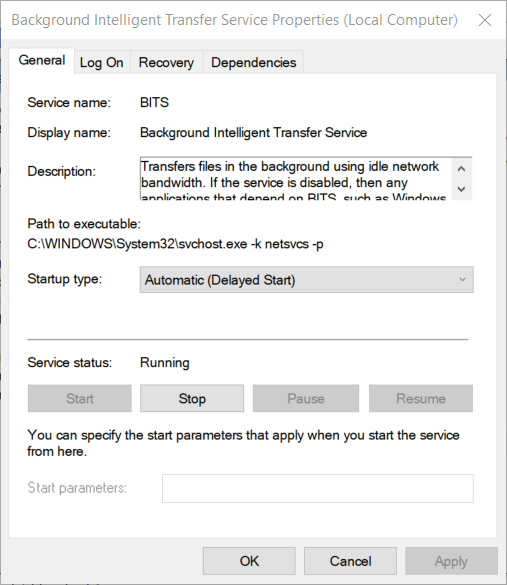This screenshot has height=585, width=507.
Task: Click the BITS service name value
Action: click(154, 102)
